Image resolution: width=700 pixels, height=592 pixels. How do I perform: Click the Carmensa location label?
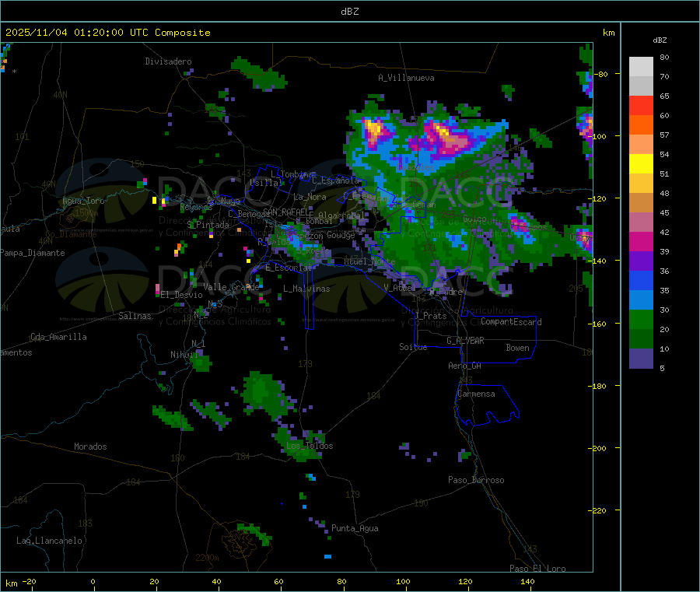pyautogui.click(x=476, y=394)
